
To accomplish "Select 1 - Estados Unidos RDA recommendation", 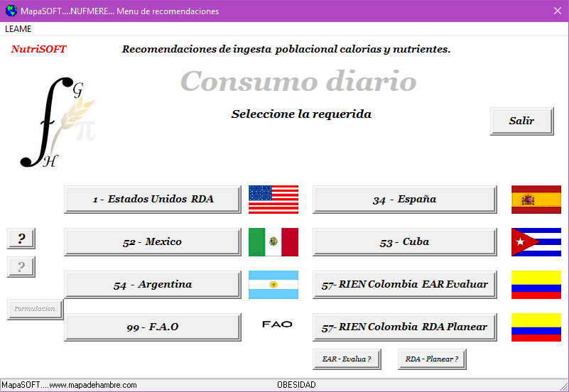I will click(153, 200).
